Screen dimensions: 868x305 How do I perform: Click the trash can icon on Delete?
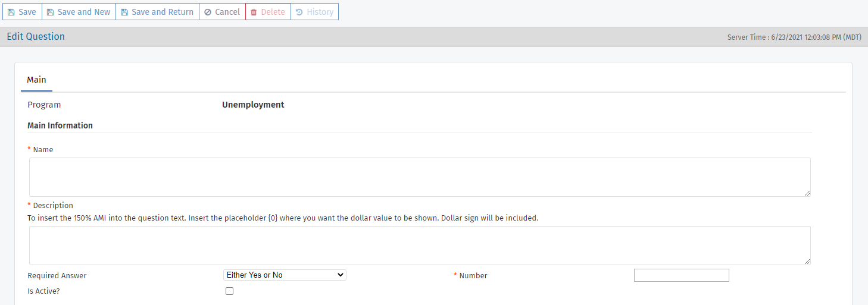(254, 12)
